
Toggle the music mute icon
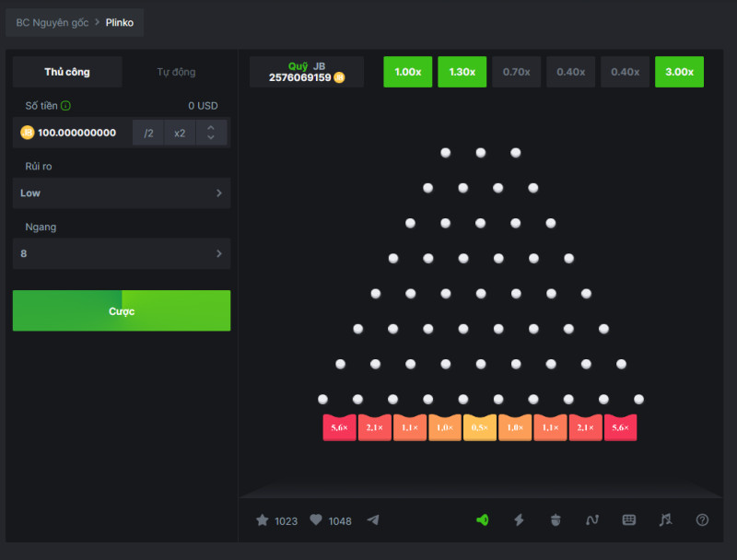click(665, 519)
